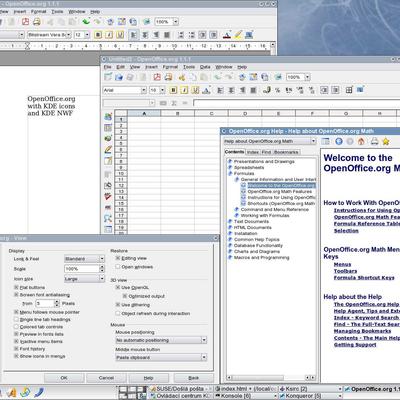Toggle Screen font antialiasing checkbox
The height and width of the screenshot is (400, 400).
(16, 295)
